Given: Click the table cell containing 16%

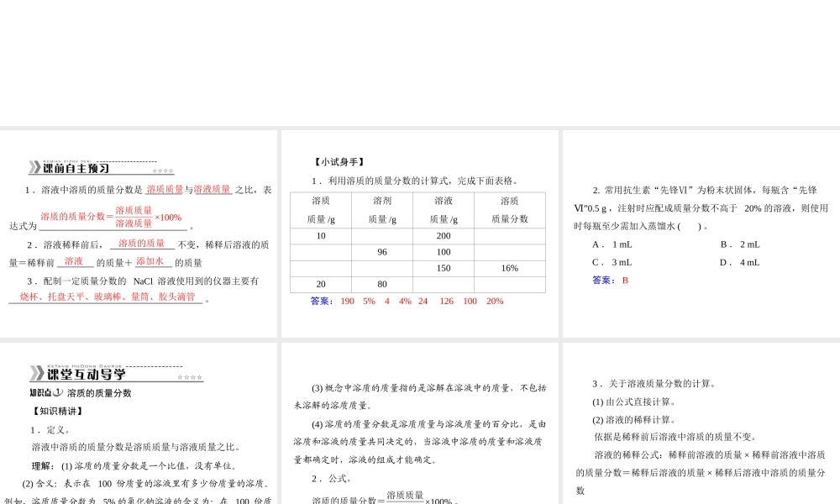Looking at the screenshot, I should tap(510, 268).
